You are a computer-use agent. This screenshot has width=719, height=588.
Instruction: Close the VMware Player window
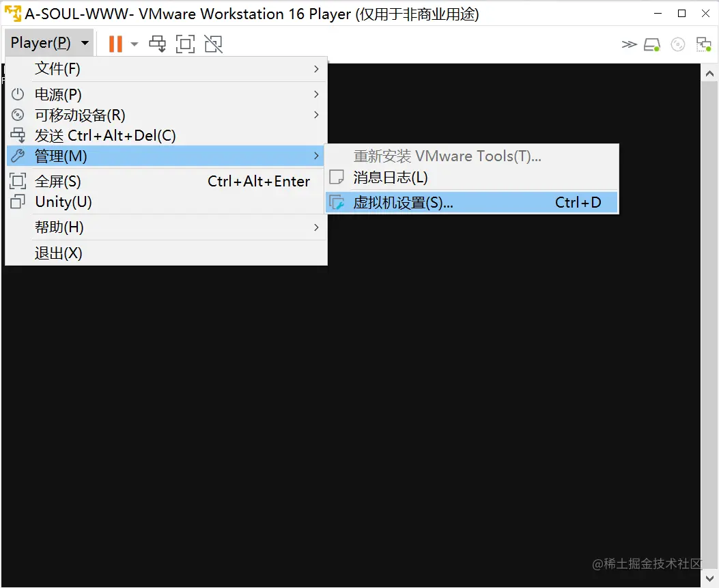point(706,14)
